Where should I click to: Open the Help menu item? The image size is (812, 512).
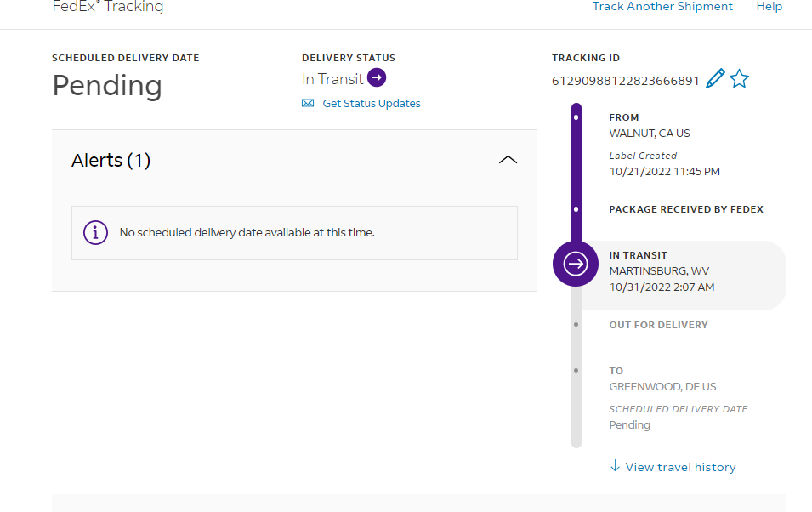coord(769,7)
